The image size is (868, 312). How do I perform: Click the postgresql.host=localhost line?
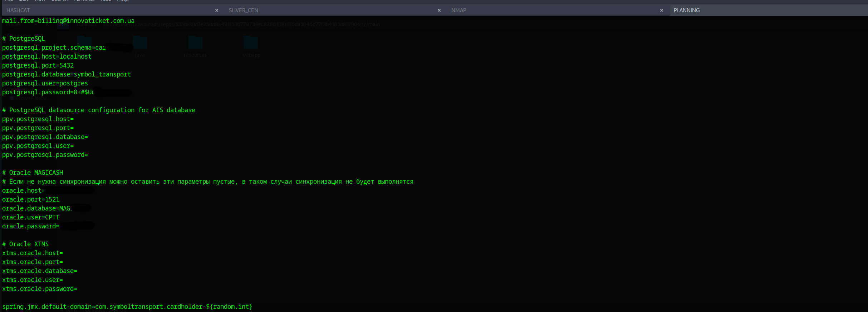(47, 56)
